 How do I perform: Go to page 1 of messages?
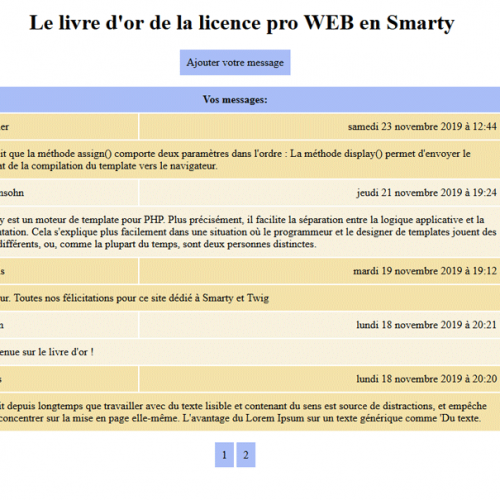(x=224, y=455)
